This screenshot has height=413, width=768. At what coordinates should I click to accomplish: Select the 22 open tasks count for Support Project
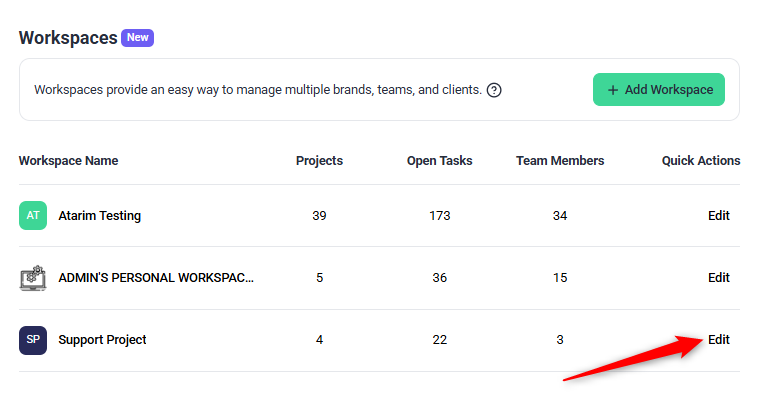pyautogui.click(x=439, y=340)
